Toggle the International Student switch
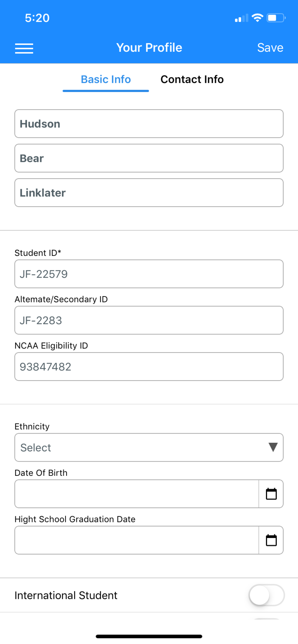The width and height of the screenshot is (298, 644). pos(266,595)
